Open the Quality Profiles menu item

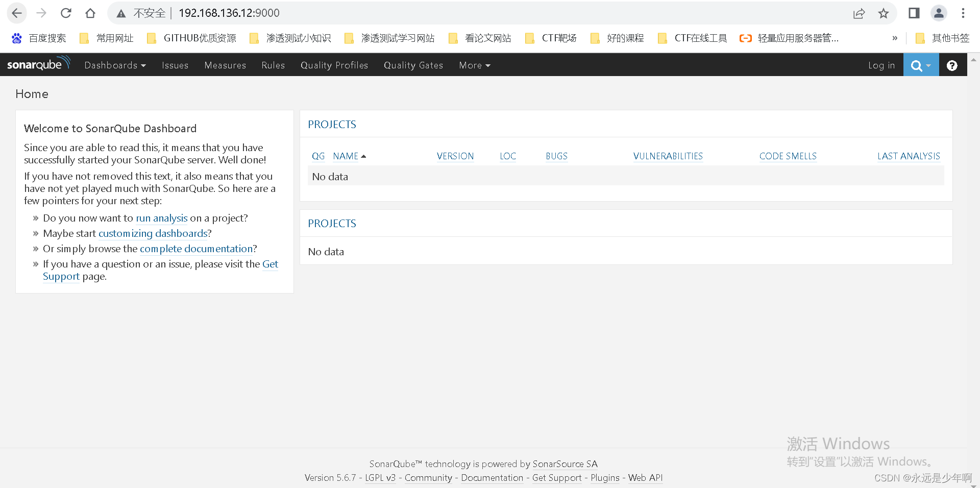334,65
